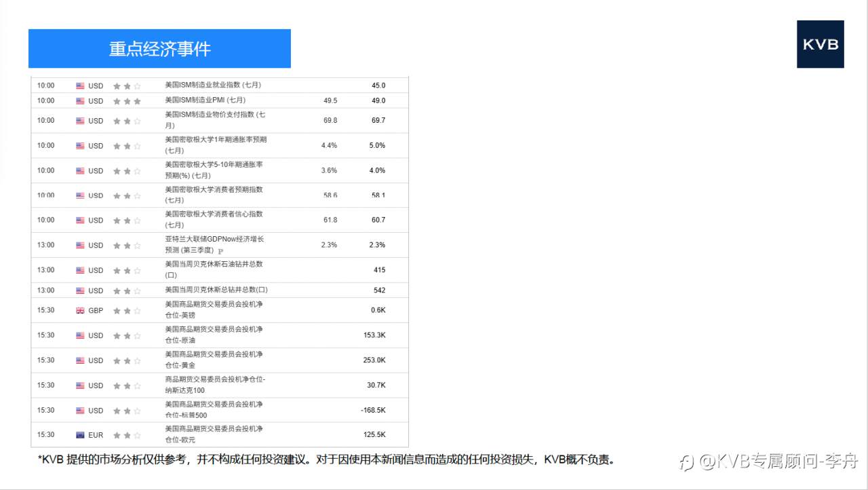Click US flag in 净仓位-黄金 row
Image resolution: width=868 pixels, height=490 pixels.
click(80, 360)
